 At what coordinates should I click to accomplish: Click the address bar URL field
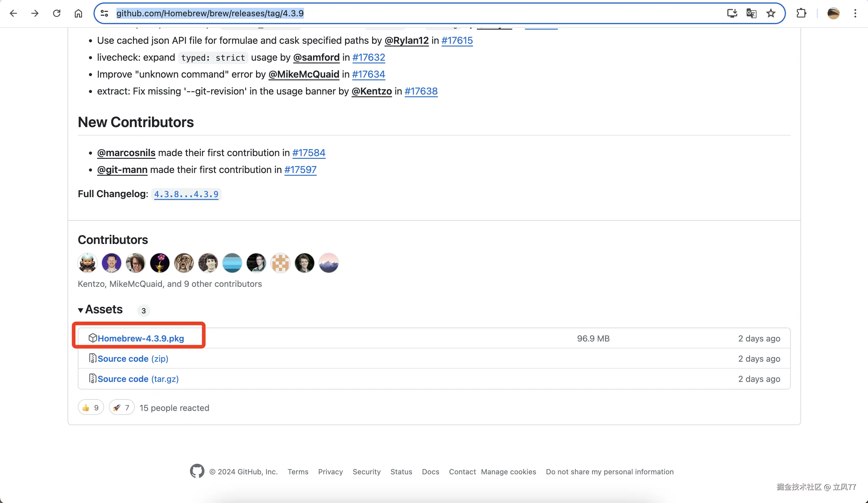pyautogui.click(x=413, y=14)
